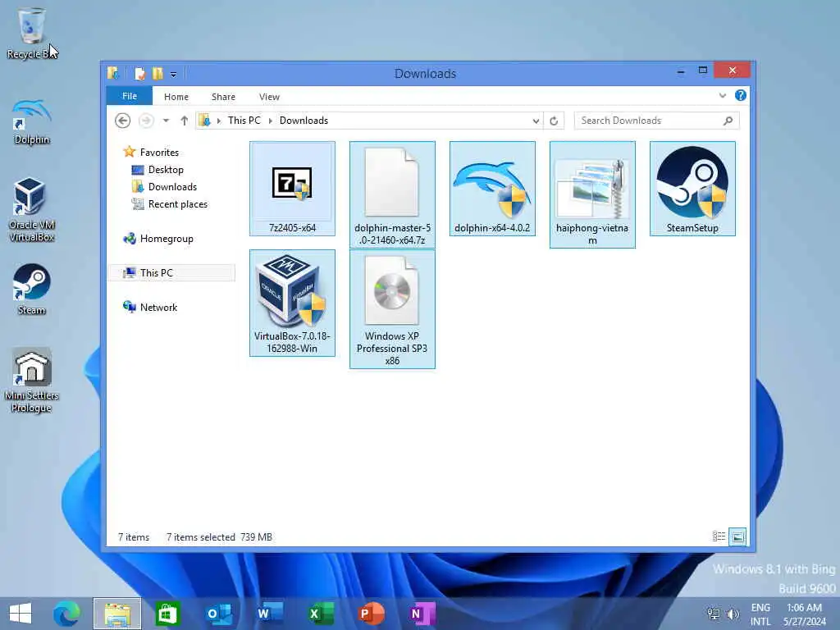
Task: Launch Outlook from the taskbar
Action: pos(218,614)
